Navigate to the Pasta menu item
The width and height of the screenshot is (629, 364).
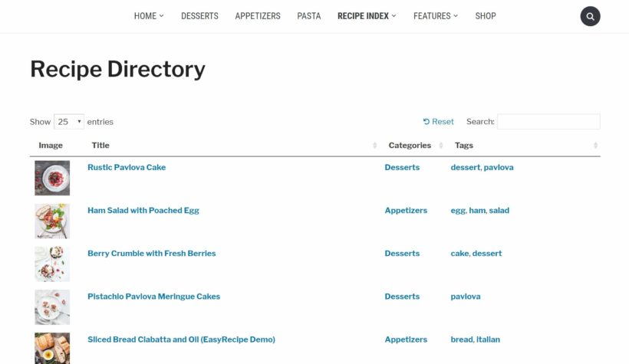(x=309, y=16)
